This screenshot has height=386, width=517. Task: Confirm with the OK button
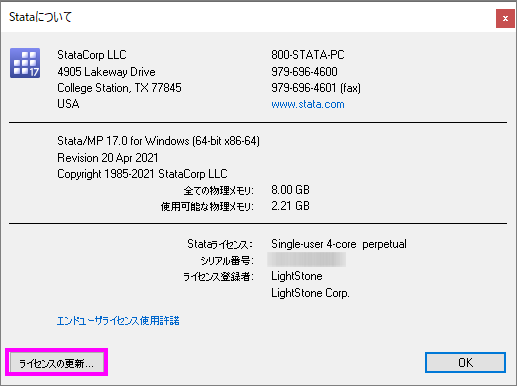click(465, 362)
